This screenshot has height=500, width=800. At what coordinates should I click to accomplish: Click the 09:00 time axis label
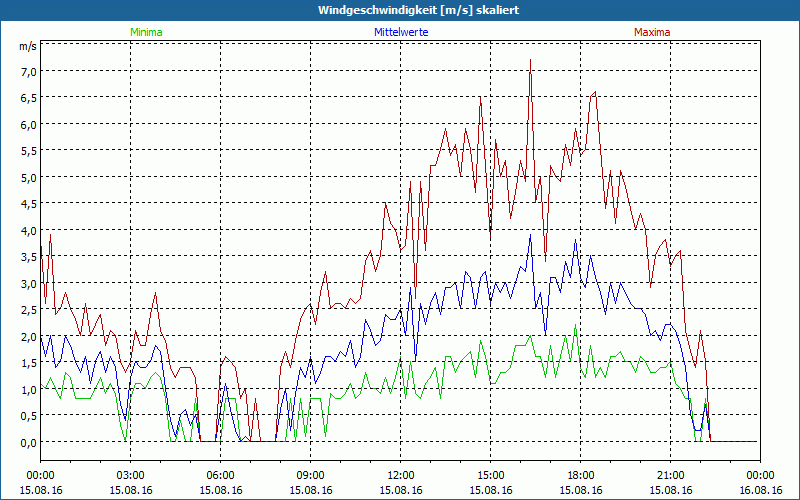tap(310, 476)
